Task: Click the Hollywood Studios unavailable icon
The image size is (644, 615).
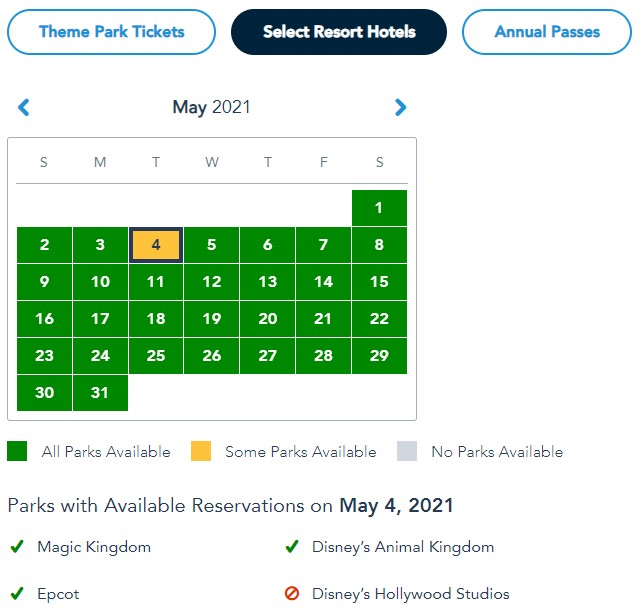Action: tap(292, 593)
